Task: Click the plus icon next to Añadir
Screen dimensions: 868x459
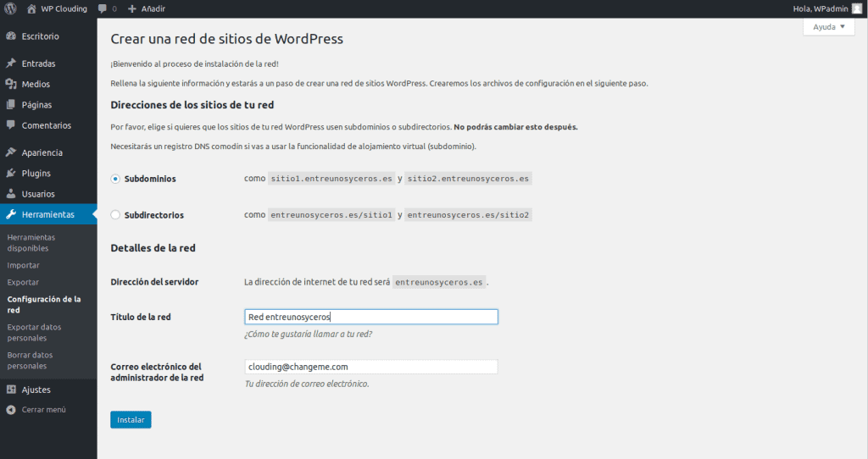Action: 131,8
